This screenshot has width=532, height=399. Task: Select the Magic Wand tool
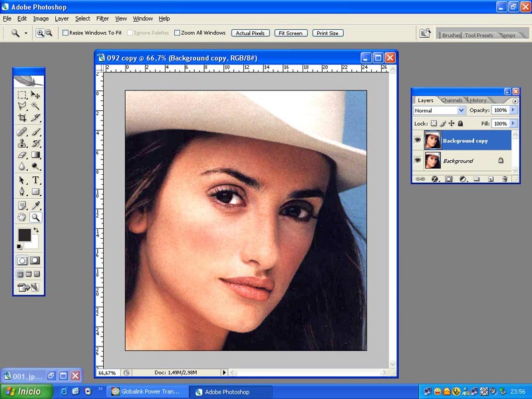tap(36, 106)
